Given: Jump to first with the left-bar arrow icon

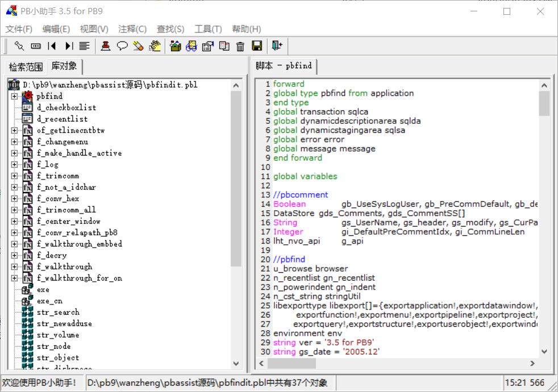Looking at the screenshot, I should (x=52, y=46).
